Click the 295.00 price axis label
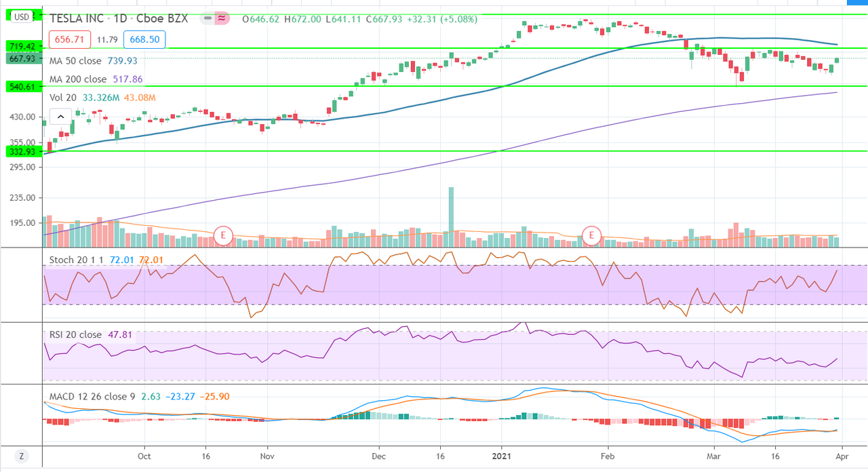The image size is (868, 472). (x=21, y=166)
